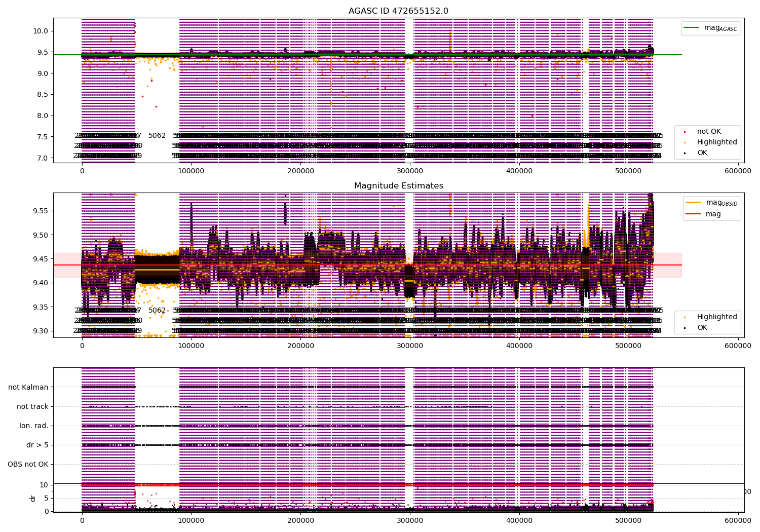
Task: Click the 'not track' y-axis label
Action: point(32,406)
